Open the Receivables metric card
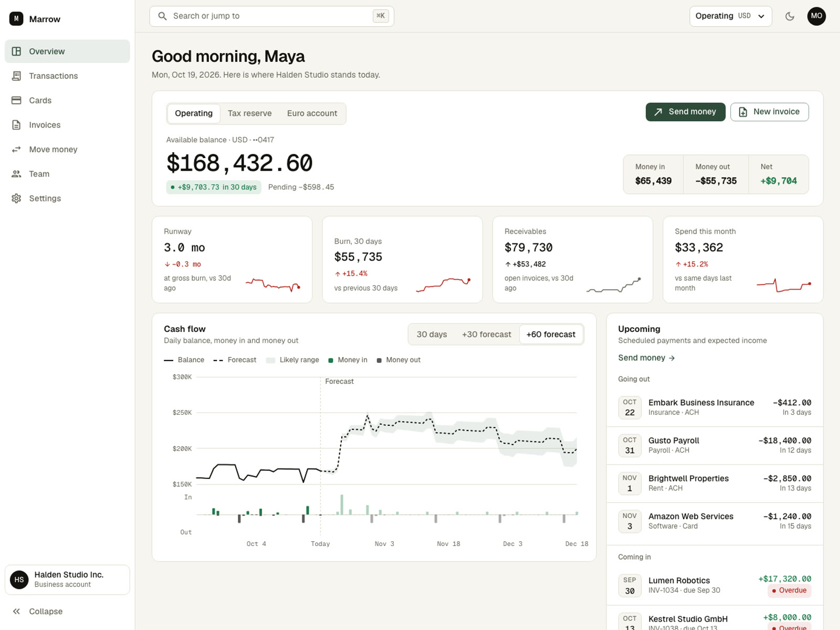This screenshot has width=840, height=630. pos(572,259)
